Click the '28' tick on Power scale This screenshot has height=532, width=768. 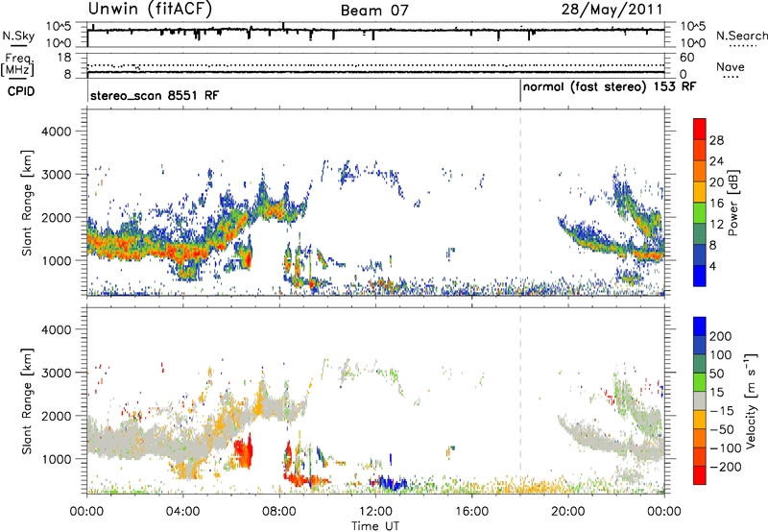point(716,140)
